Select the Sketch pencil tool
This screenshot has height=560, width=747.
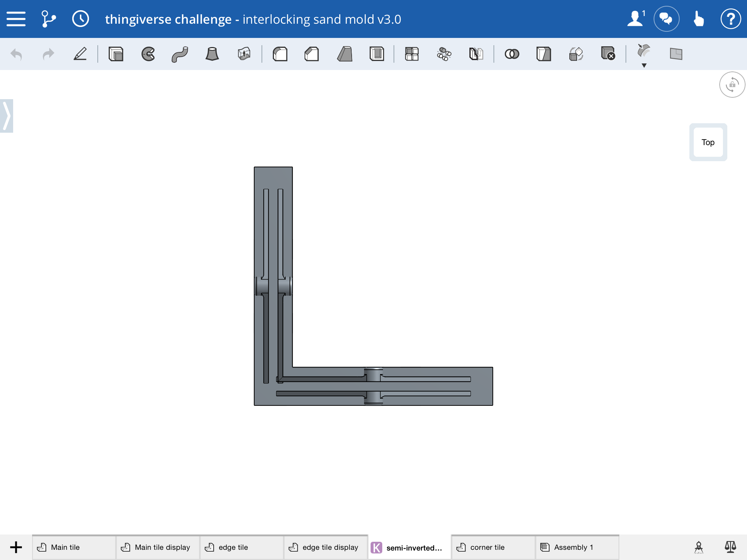[x=80, y=54]
